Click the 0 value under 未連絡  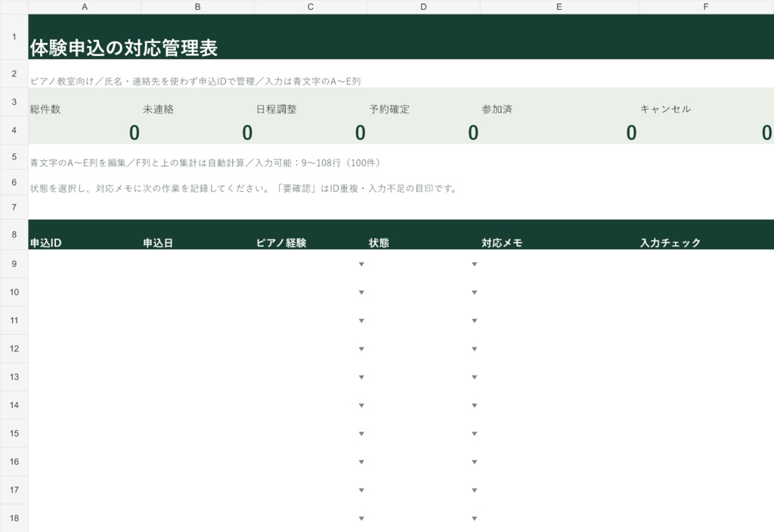click(247, 133)
